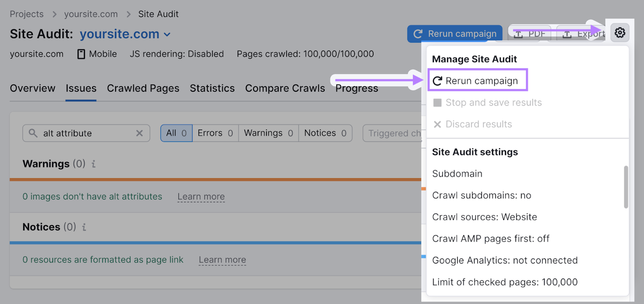Switch to the Compare Crawls tab

(285, 88)
